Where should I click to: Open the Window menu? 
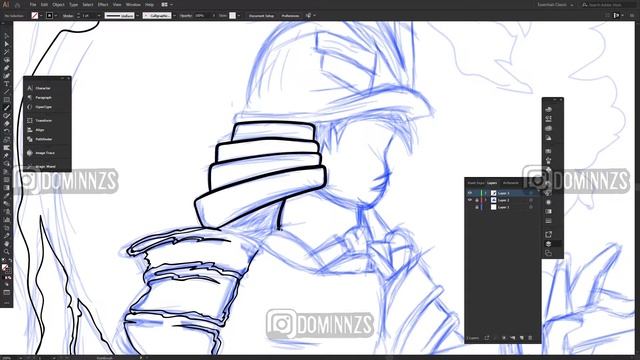[x=133, y=4]
